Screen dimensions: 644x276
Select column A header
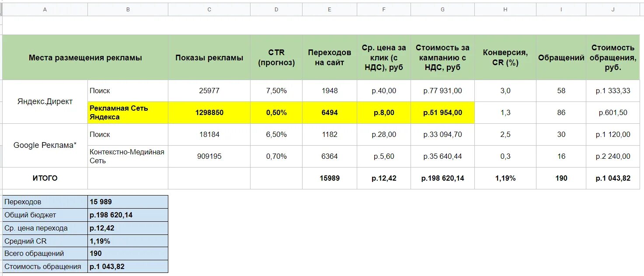(x=45, y=9)
